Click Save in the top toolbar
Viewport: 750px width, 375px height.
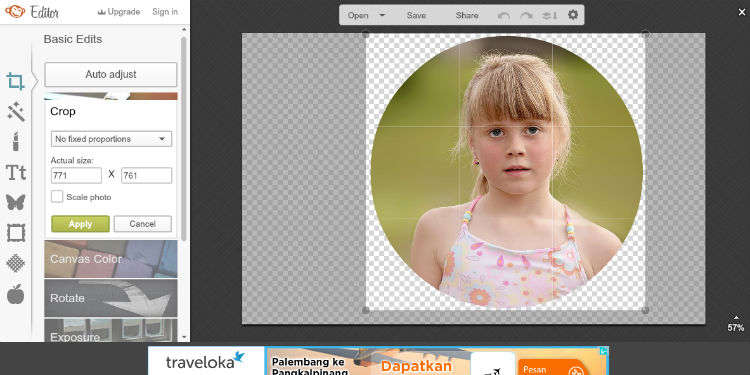tap(416, 15)
